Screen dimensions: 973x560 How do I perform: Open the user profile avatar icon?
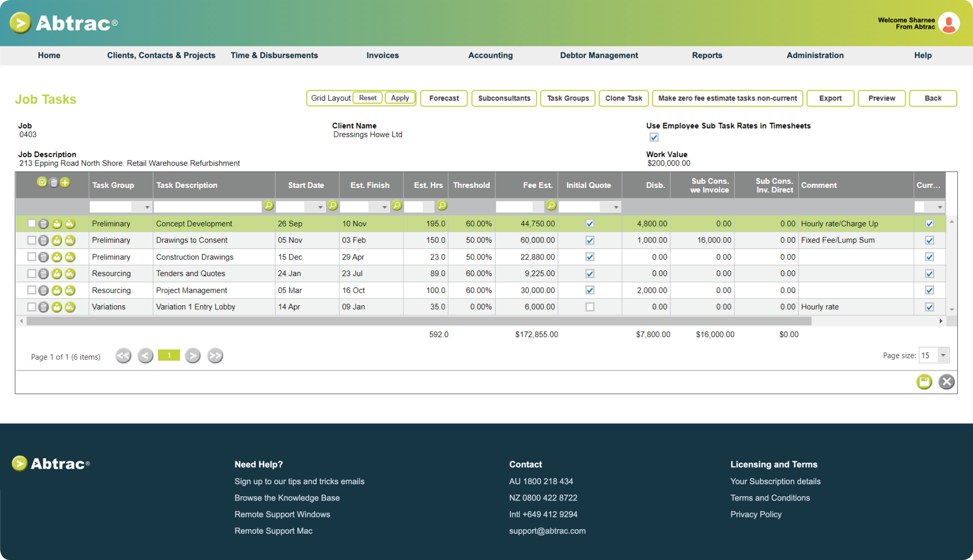coord(949,23)
